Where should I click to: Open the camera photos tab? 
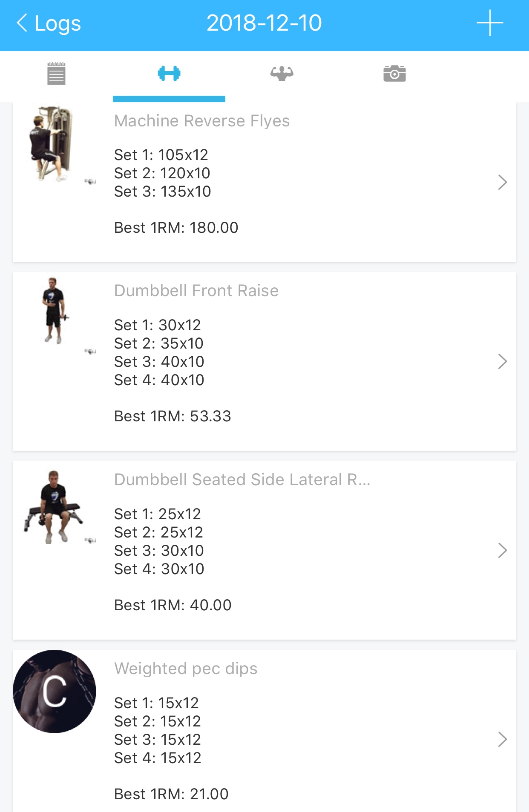tap(394, 74)
